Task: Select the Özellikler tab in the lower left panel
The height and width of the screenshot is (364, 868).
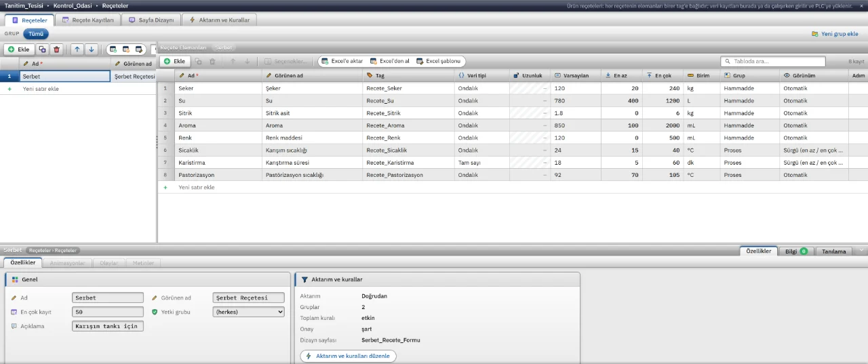Action: tap(22, 262)
